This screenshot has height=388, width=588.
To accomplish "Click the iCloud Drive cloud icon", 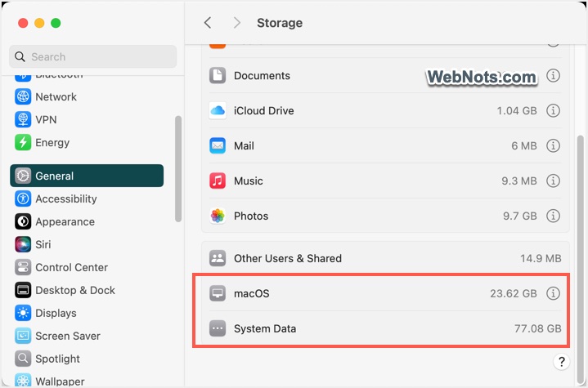I will pos(218,110).
